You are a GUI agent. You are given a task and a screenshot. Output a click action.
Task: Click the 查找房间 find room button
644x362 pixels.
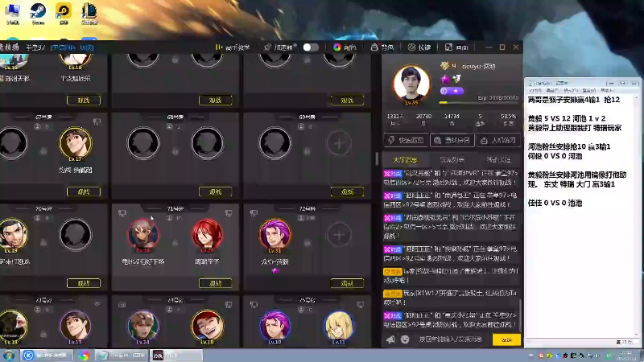pyautogui.click(x=452, y=140)
